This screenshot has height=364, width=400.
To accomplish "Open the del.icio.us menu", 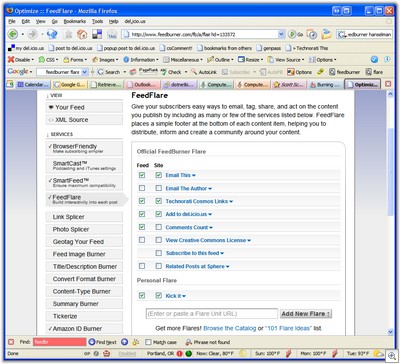I will click(x=135, y=21).
